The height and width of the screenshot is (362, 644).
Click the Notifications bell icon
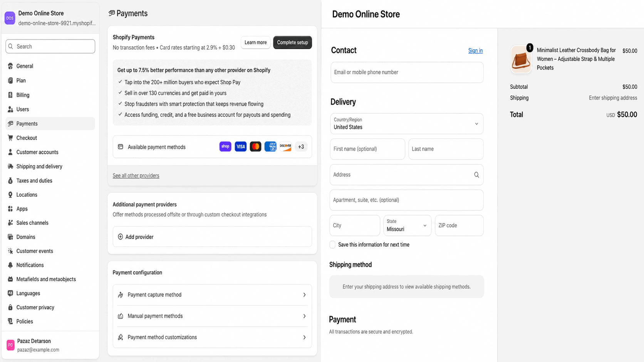coord(10,265)
